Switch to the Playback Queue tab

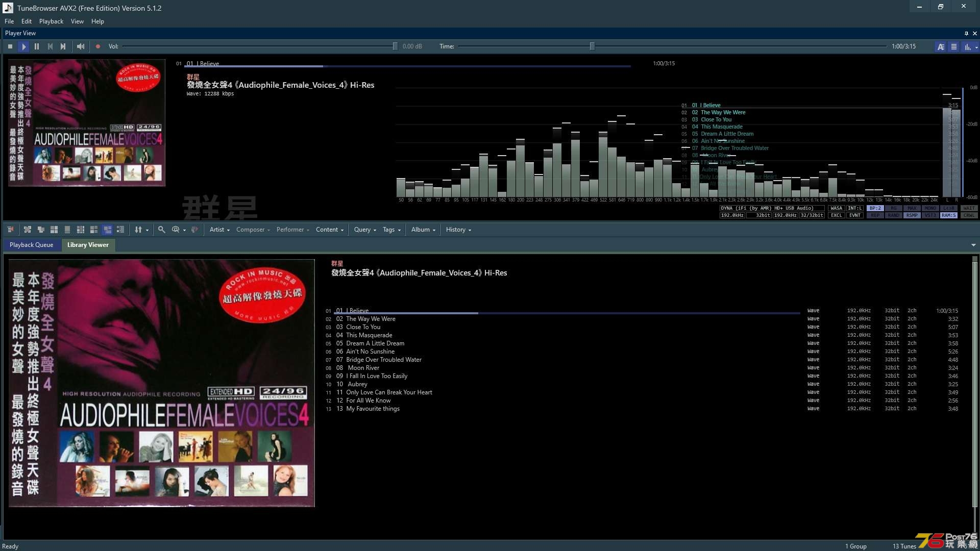[31, 245]
